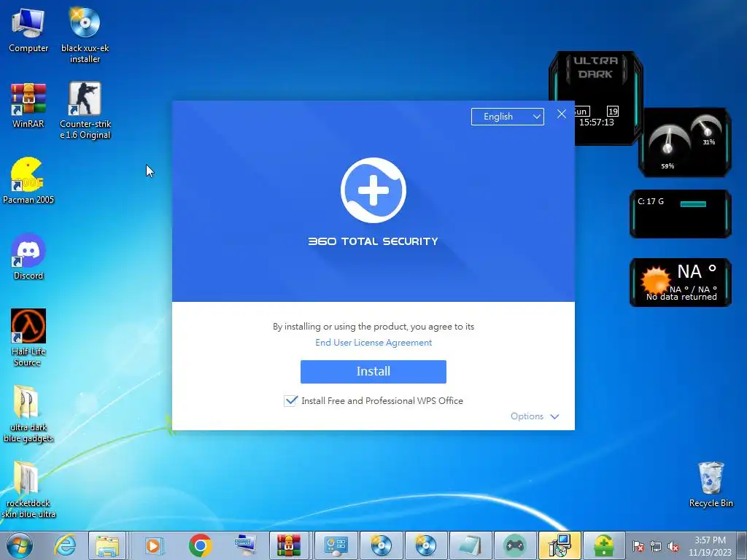The width and height of the screenshot is (747, 560).
Task: Open the Notepad taskbar icon
Action: click(470, 545)
